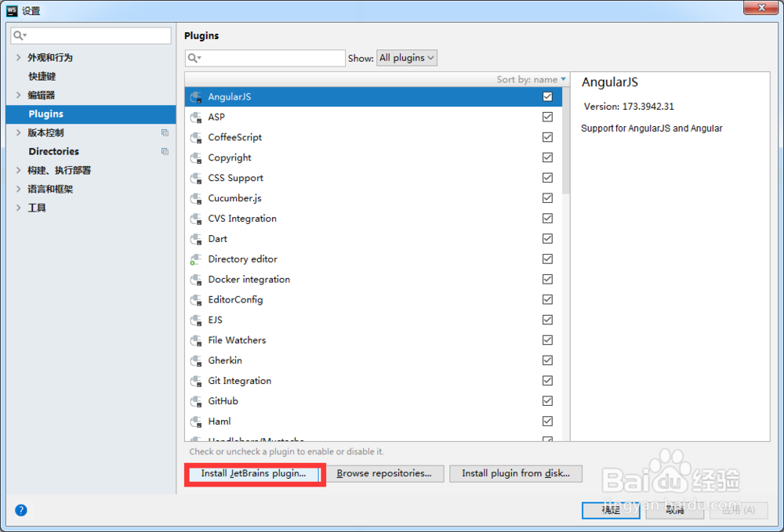Click the Directory editor plugin icon
The width and height of the screenshot is (784, 532).
196,259
